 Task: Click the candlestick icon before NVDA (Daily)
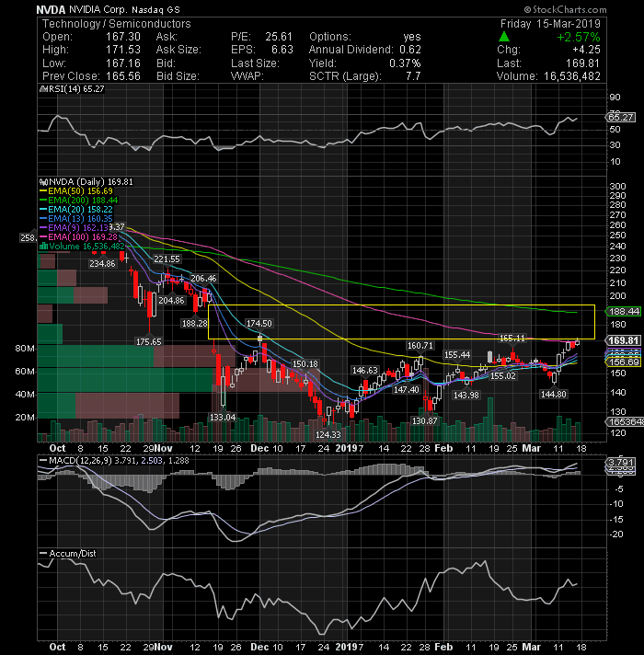coord(43,182)
